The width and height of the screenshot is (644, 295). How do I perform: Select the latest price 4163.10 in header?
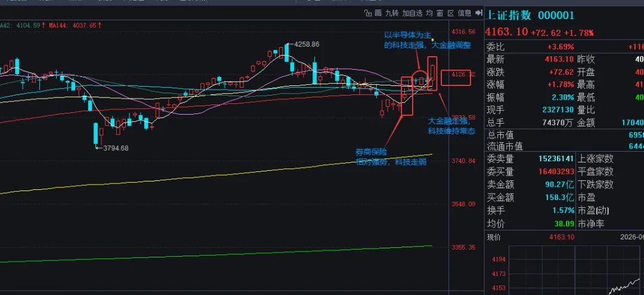pyautogui.click(x=506, y=32)
